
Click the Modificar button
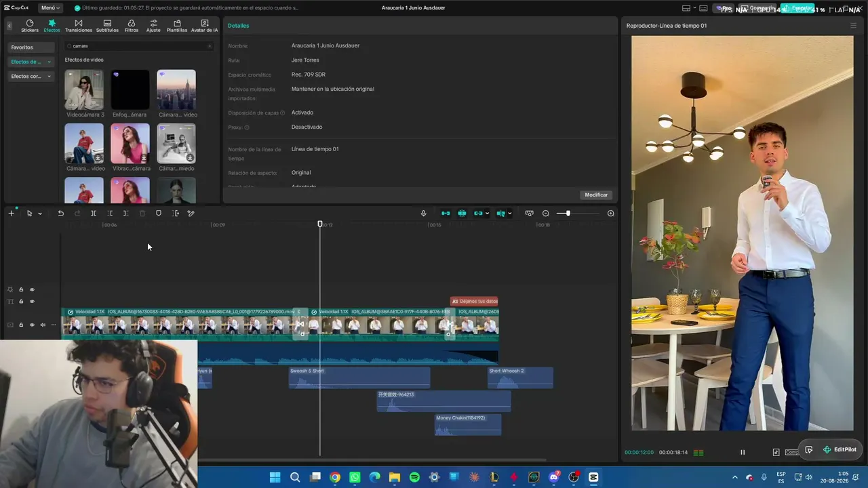596,195
